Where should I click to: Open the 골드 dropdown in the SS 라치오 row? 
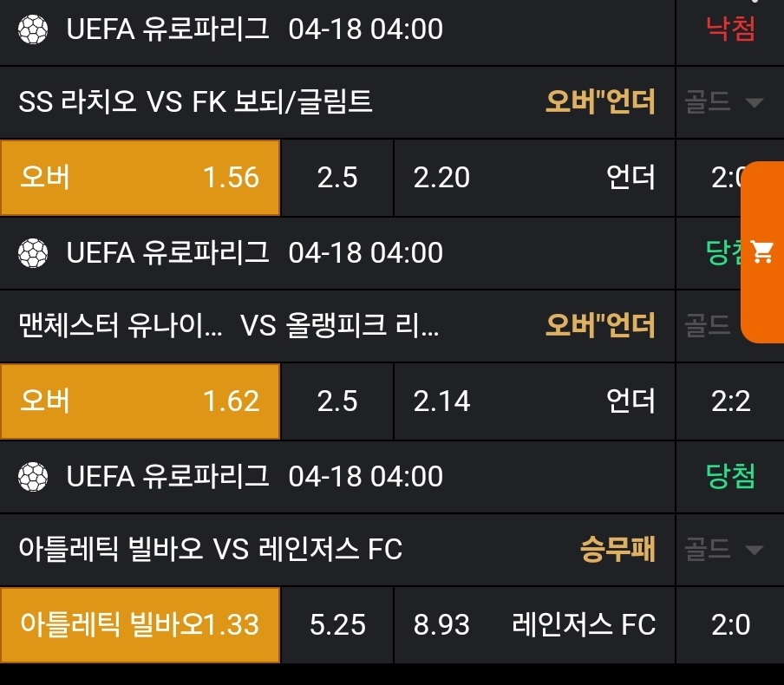tap(722, 103)
